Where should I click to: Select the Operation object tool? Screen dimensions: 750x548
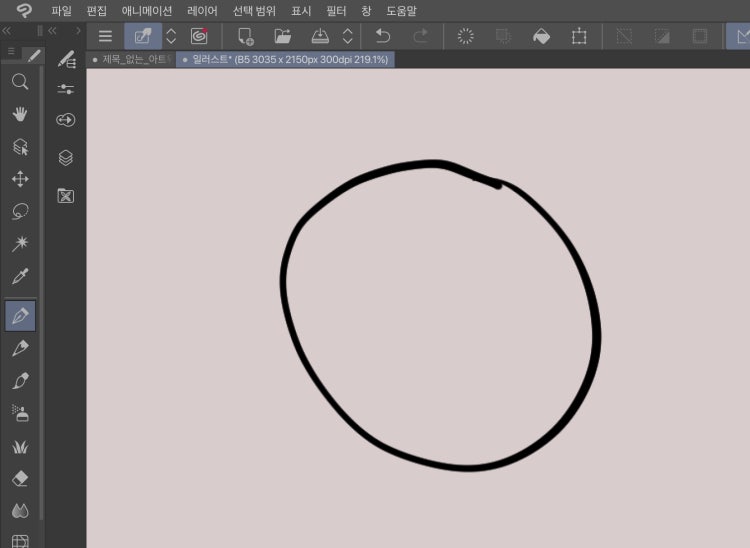[x=20, y=147]
